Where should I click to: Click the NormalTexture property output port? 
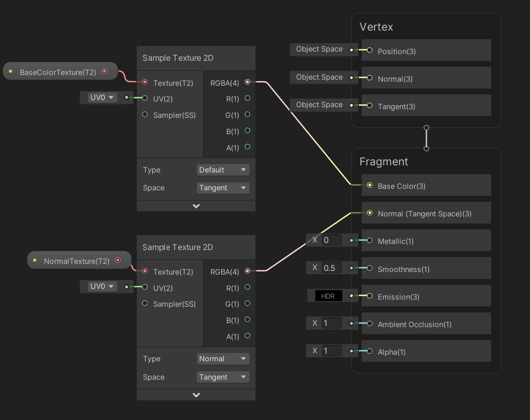tap(117, 260)
